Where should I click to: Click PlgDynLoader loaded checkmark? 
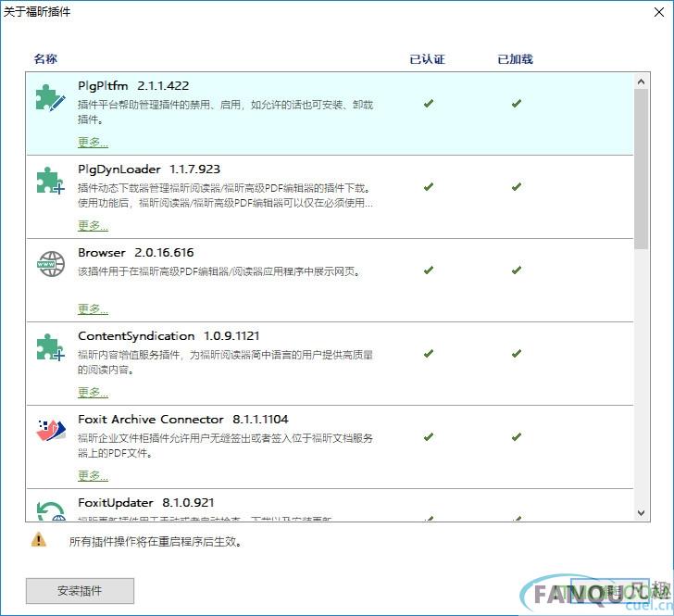click(517, 187)
